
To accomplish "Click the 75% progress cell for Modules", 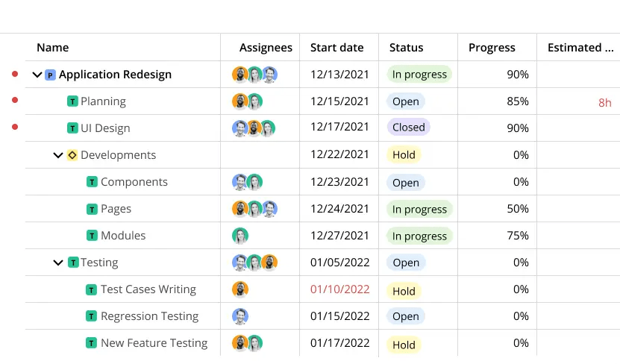I will (x=518, y=236).
